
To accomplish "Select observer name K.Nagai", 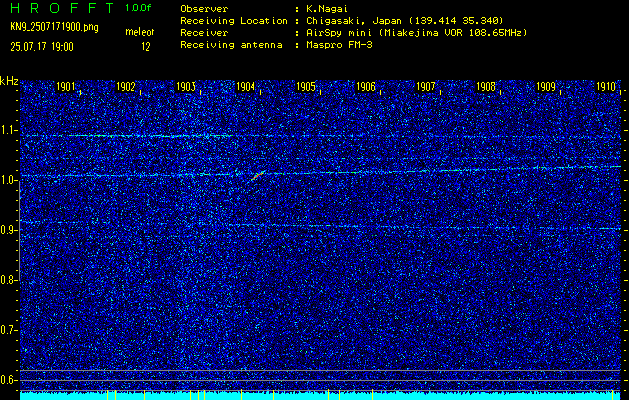I will (x=327, y=8).
